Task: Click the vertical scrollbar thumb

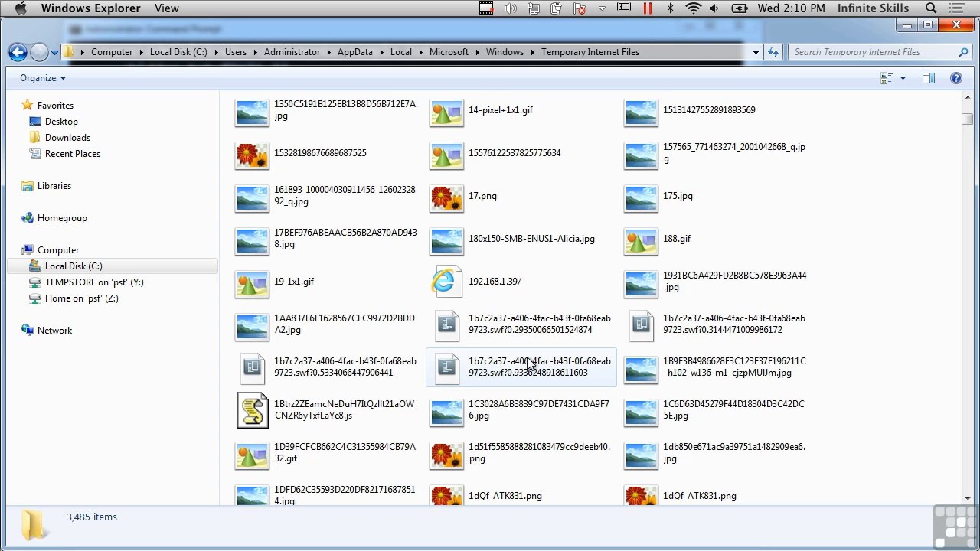Action: click(x=968, y=119)
